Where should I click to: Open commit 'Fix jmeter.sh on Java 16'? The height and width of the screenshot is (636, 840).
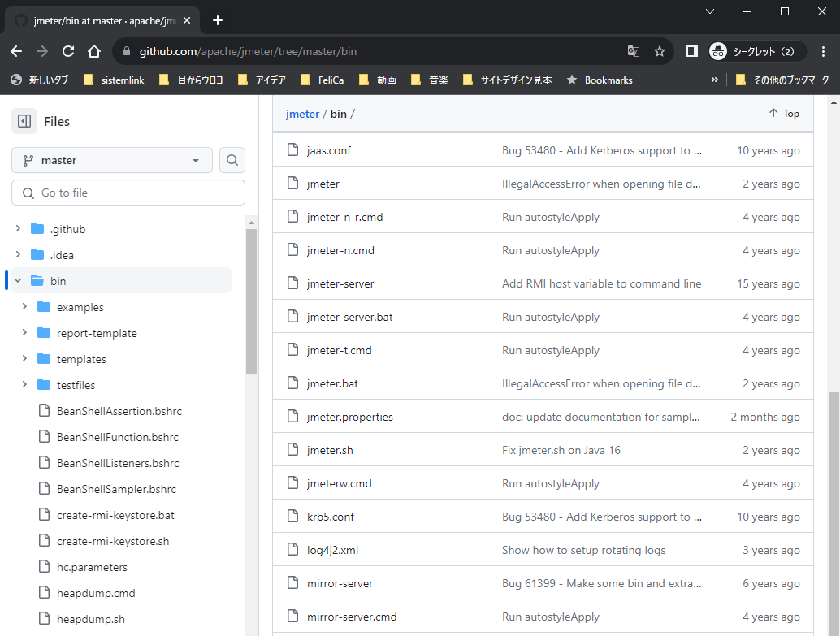click(x=561, y=450)
